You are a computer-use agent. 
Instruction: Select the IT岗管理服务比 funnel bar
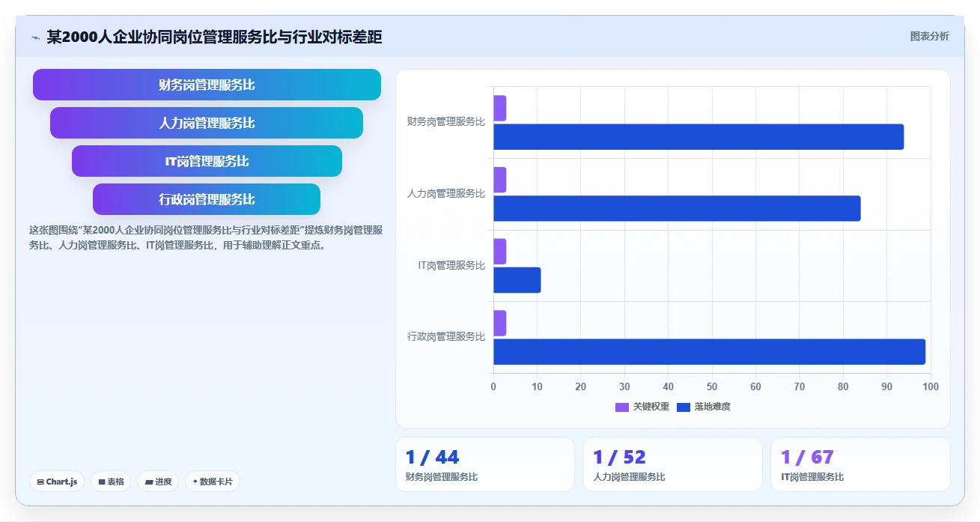[x=207, y=161]
